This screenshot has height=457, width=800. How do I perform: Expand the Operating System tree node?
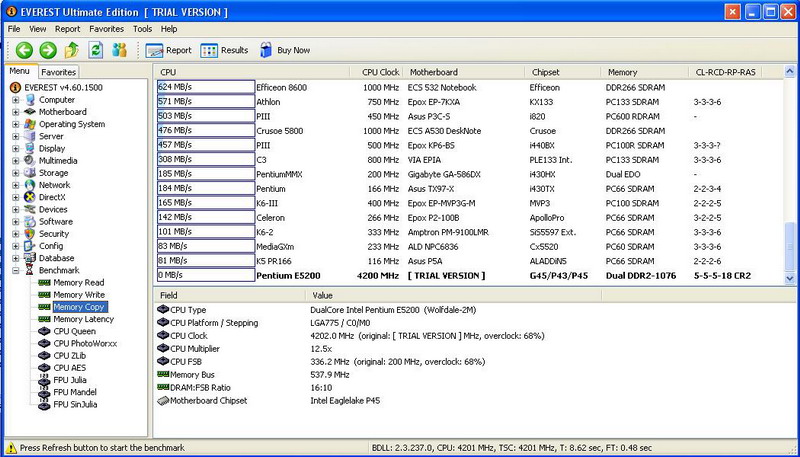16,124
